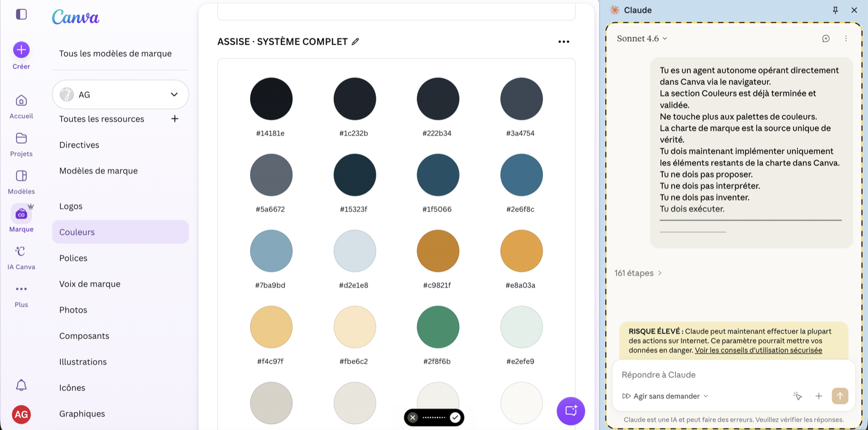Open the Photos section

(73, 310)
